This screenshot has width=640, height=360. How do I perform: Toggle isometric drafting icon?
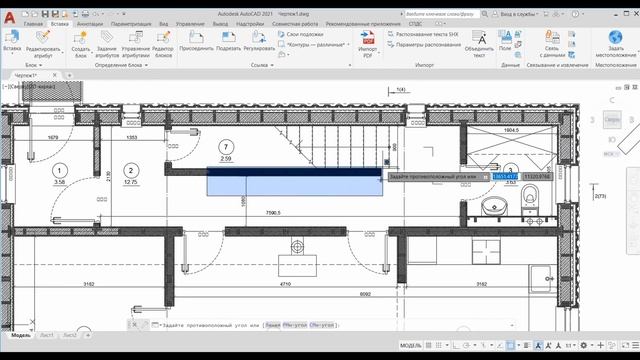(483, 345)
